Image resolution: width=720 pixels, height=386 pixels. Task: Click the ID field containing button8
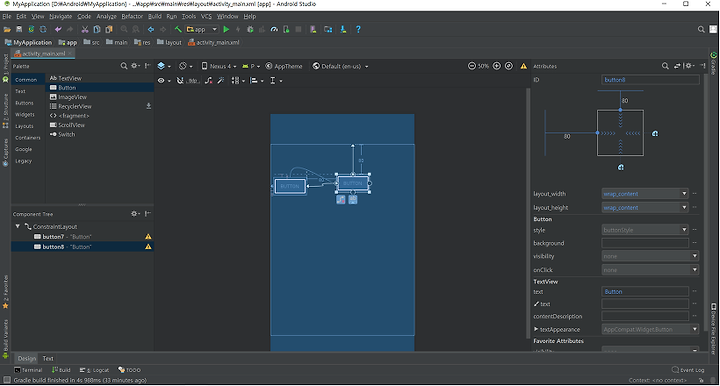650,80
